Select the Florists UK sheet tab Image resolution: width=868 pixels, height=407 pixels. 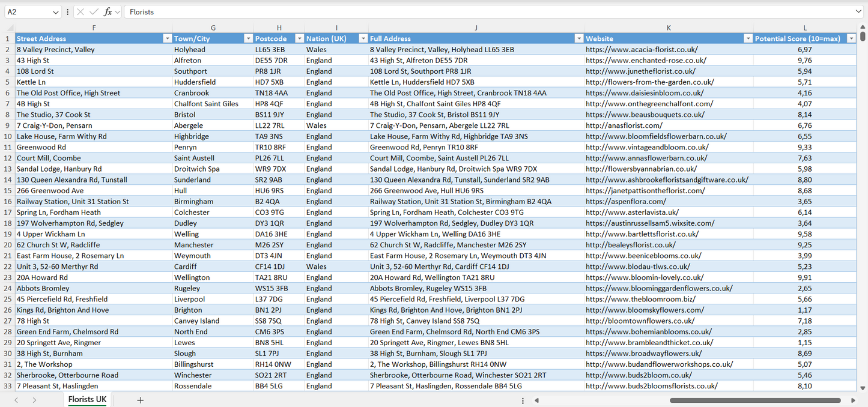coord(86,399)
